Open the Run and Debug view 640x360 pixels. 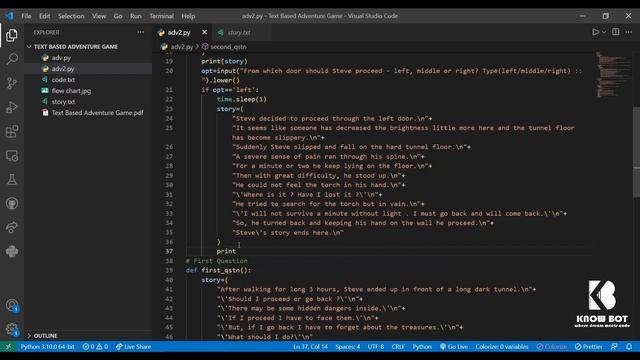point(12,107)
